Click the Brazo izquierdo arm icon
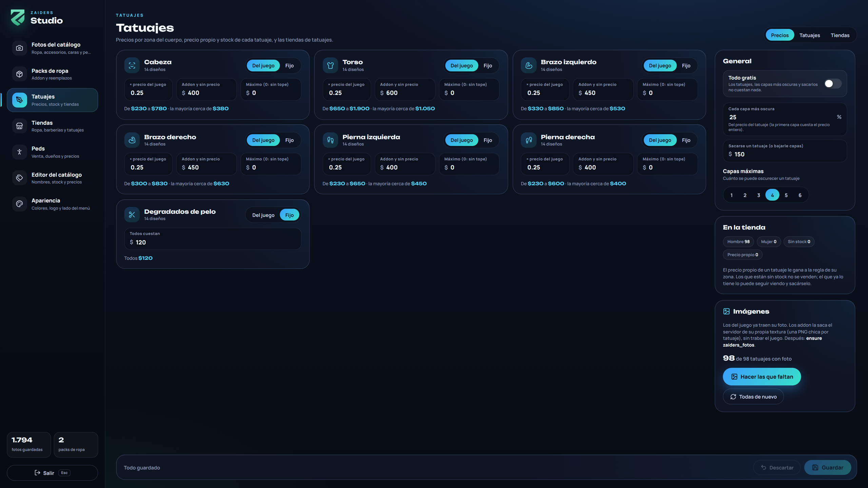 [x=529, y=65]
